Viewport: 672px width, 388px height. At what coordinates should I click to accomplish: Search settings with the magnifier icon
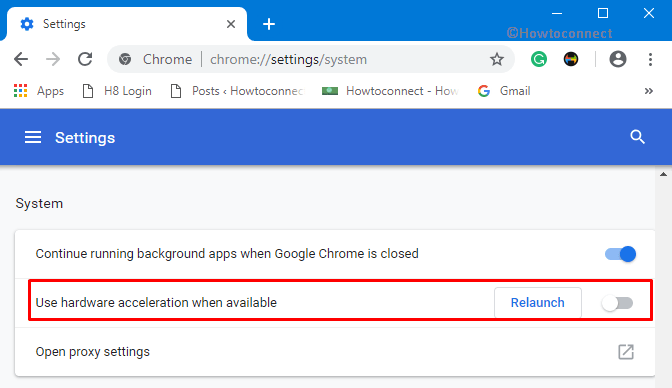[637, 137]
